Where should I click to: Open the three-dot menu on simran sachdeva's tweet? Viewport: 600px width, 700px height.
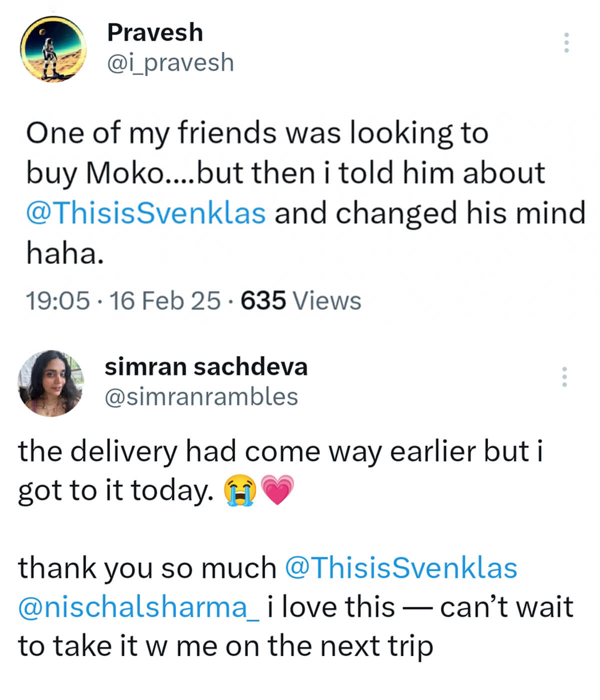[x=564, y=376]
